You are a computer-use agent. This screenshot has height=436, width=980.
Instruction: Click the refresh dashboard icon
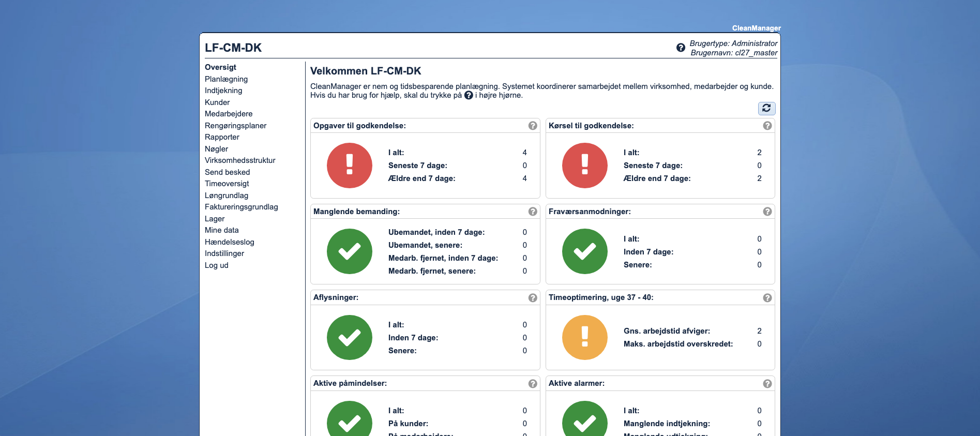[x=766, y=108]
